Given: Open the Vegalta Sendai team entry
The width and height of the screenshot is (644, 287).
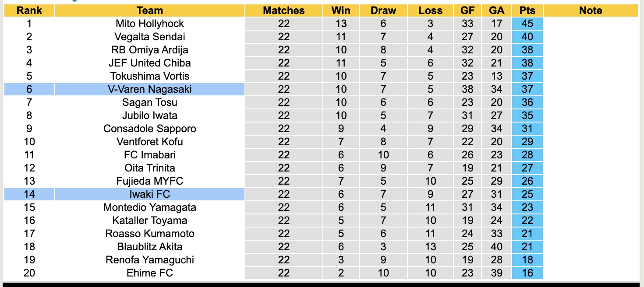Looking at the screenshot, I should 150,37.
